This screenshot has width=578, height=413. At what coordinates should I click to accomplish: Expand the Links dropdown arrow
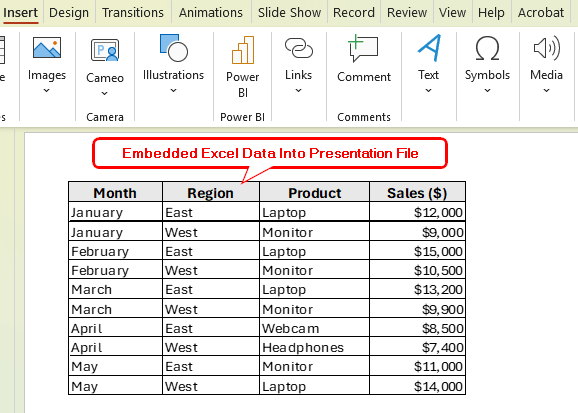[299, 90]
